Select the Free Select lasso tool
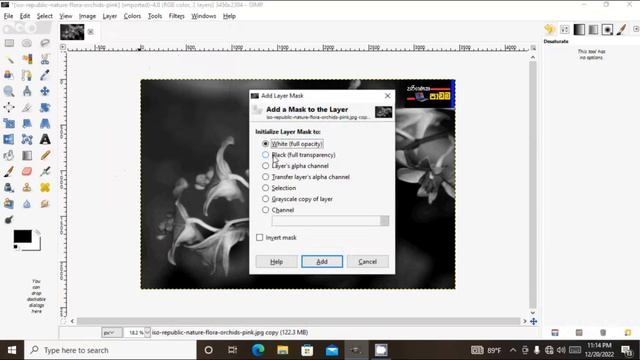This screenshot has width=640, height=360. (x=45, y=43)
